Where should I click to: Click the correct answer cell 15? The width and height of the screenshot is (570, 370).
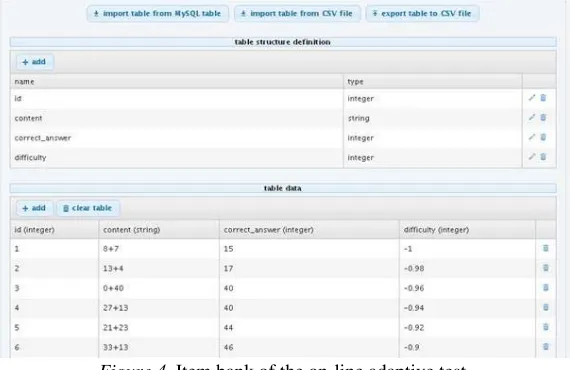(309, 249)
